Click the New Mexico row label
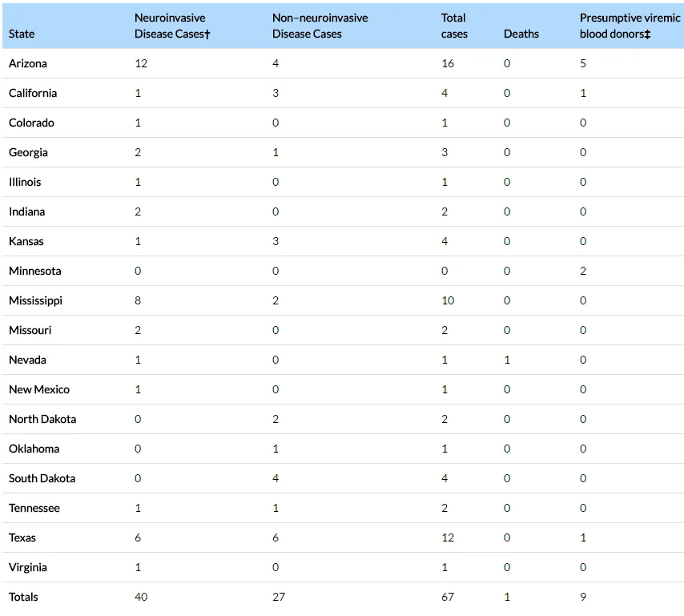Image resolution: width=684 pixels, height=616 pixels. point(39,389)
